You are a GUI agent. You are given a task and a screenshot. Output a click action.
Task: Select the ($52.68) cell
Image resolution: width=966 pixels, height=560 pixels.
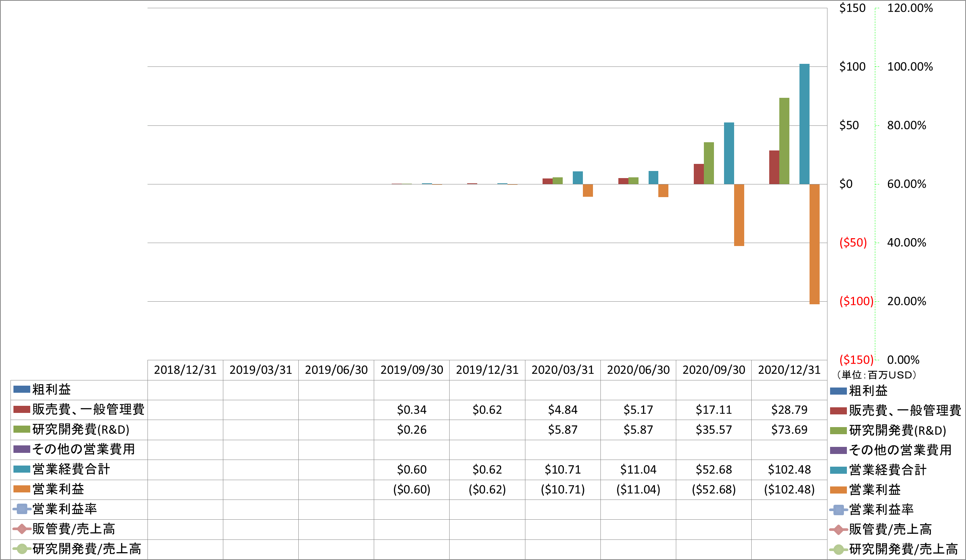pos(714,489)
